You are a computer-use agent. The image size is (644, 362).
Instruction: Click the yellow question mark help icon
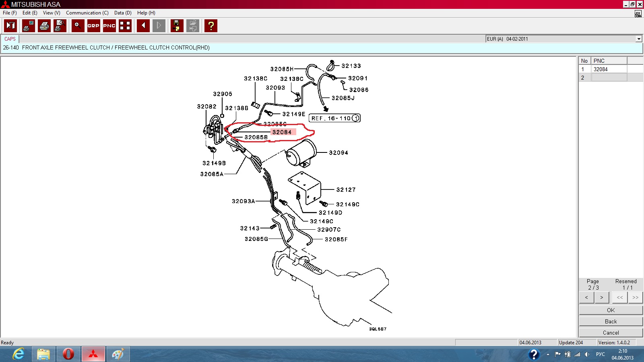point(211,26)
